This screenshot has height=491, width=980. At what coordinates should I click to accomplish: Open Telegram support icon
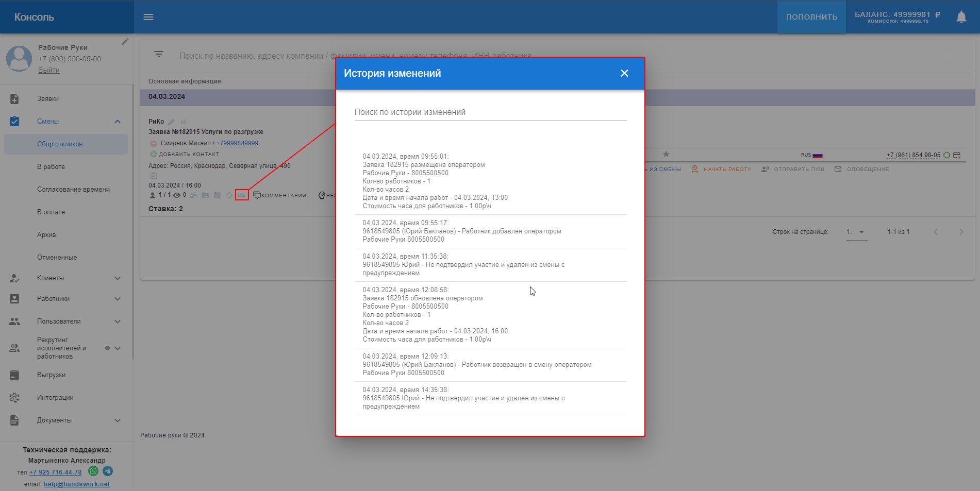pyautogui.click(x=108, y=471)
